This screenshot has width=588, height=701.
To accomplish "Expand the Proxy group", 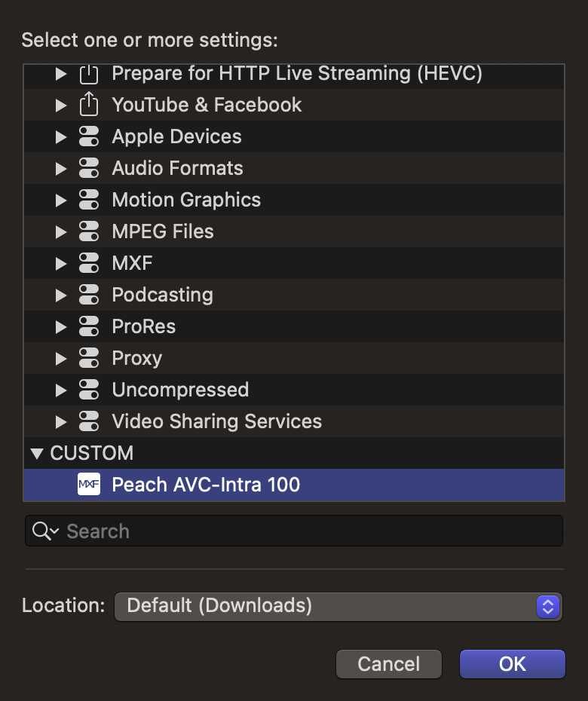I will pyautogui.click(x=61, y=359).
